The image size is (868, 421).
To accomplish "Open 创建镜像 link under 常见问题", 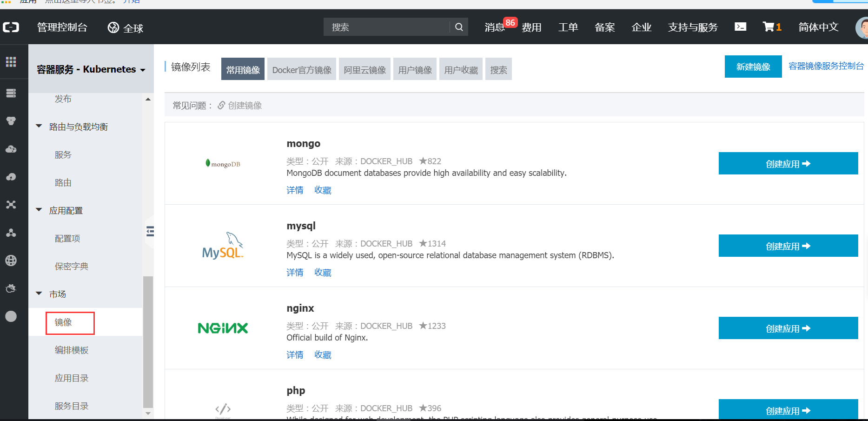I will click(245, 105).
